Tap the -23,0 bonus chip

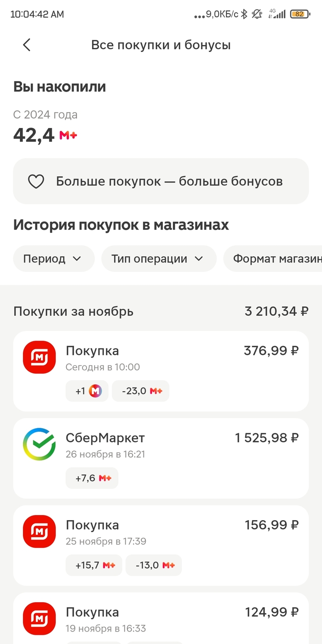click(141, 391)
